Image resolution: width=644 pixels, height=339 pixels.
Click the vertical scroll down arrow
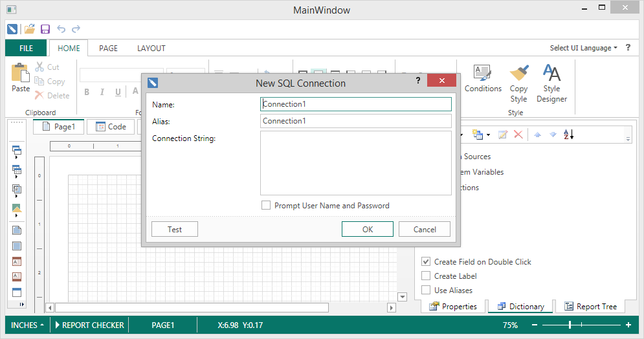403,297
